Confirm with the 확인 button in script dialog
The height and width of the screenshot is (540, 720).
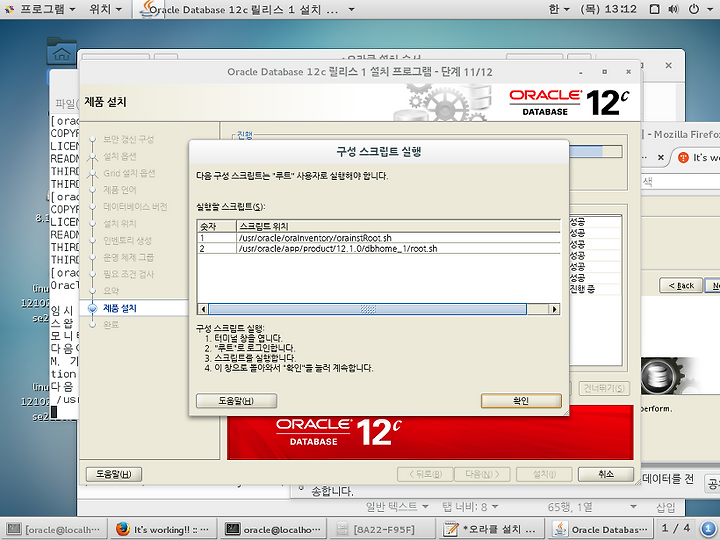pos(521,400)
